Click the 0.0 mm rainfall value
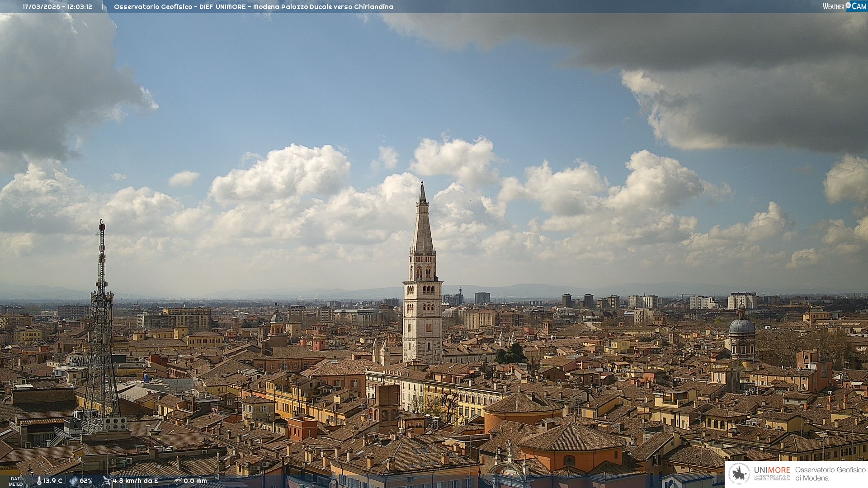 click(195, 481)
